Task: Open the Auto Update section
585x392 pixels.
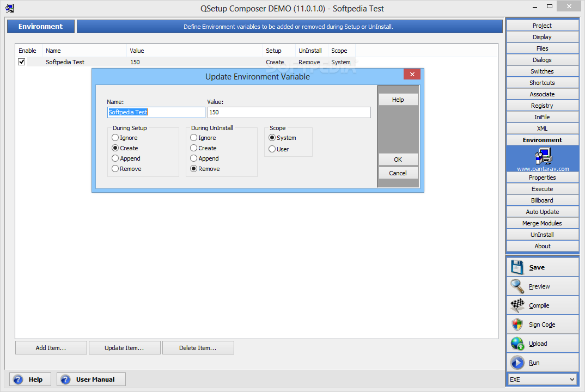Action: pyautogui.click(x=543, y=212)
